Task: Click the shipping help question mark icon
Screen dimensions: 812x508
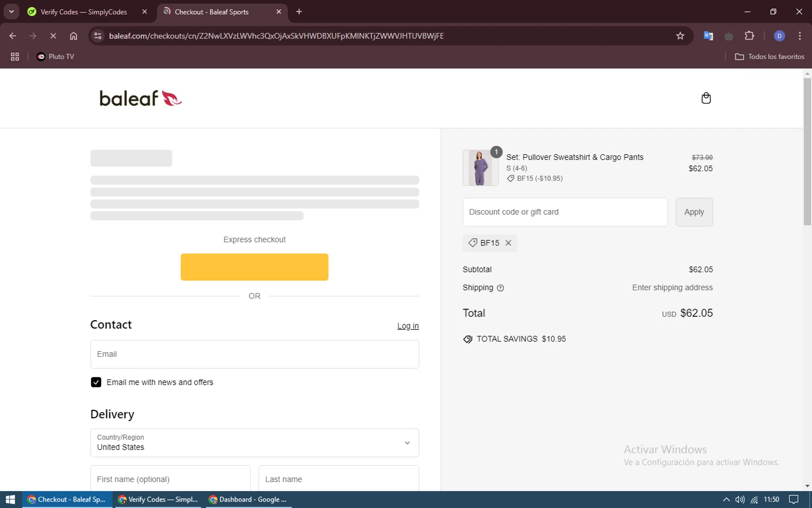Action: tap(500, 288)
